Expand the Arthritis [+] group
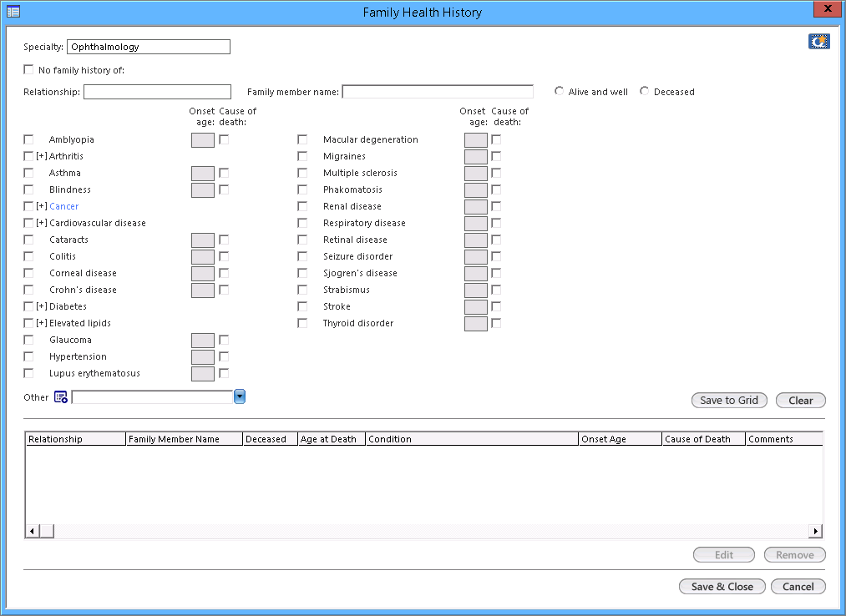Image resolution: width=846 pixels, height=616 pixels. (42, 156)
